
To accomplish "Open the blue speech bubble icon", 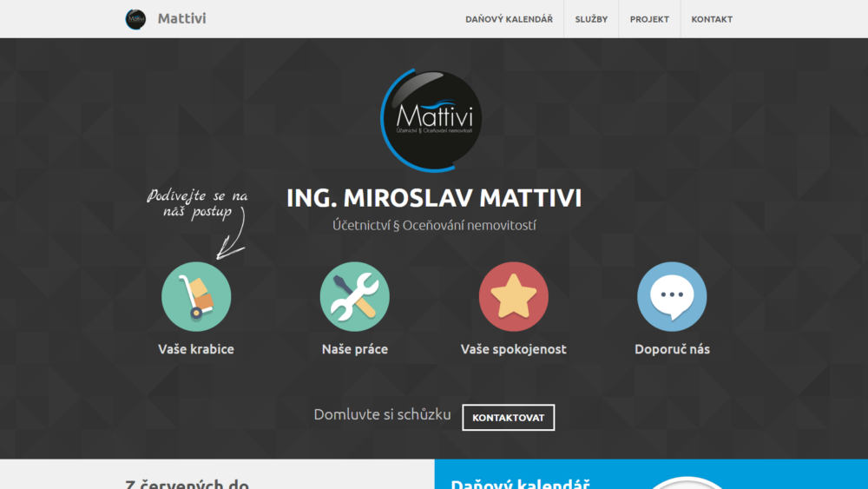I will (x=672, y=297).
